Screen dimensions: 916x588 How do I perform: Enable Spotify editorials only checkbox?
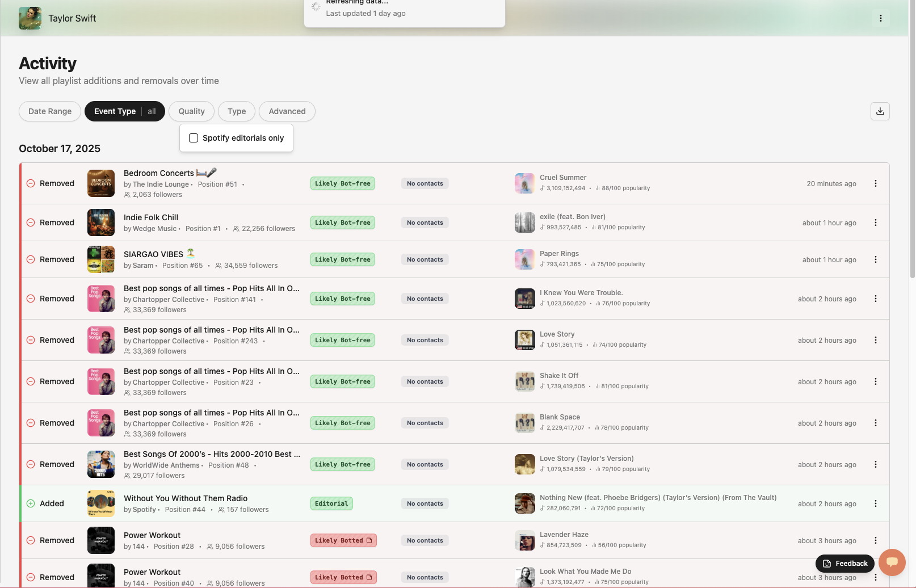pyautogui.click(x=194, y=138)
